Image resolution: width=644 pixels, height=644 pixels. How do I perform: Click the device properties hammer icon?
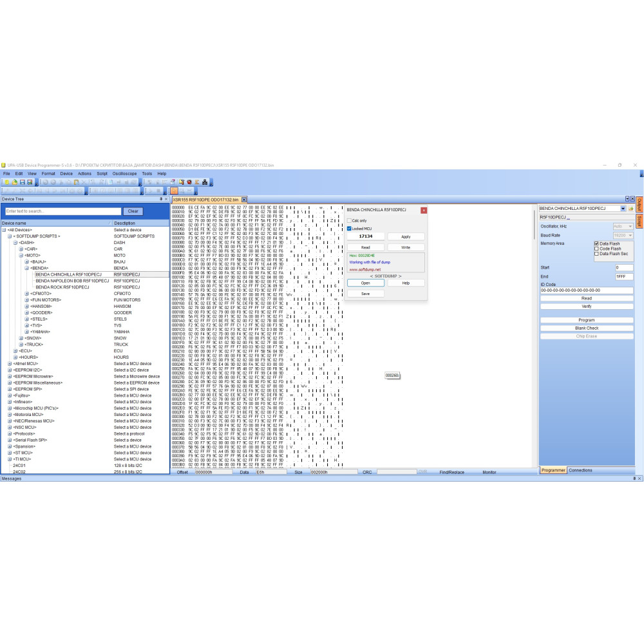181,182
